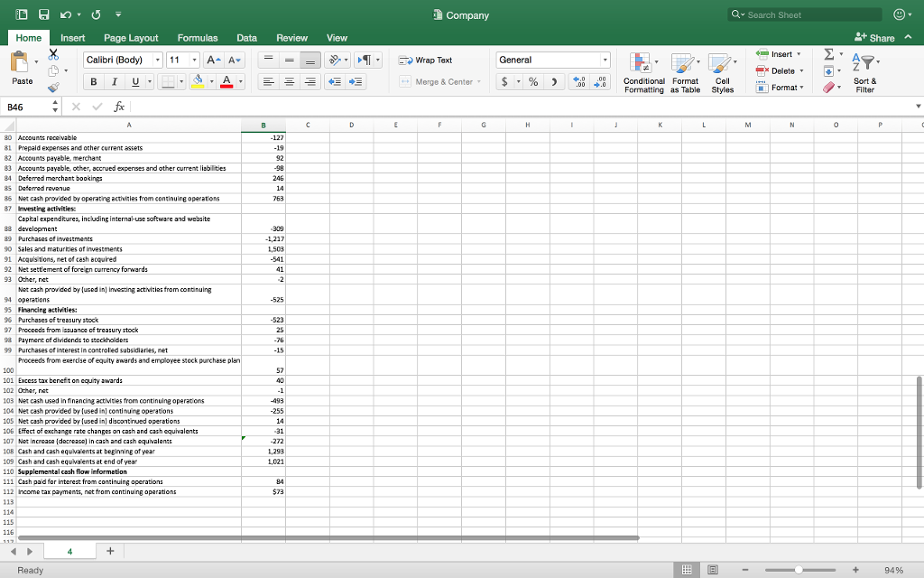This screenshot has height=578, width=924.
Task: Open the font color dropdown arrow
Action: (x=240, y=81)
